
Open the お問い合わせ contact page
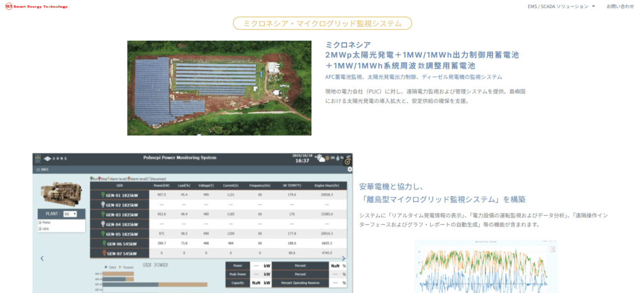(620, 6)
